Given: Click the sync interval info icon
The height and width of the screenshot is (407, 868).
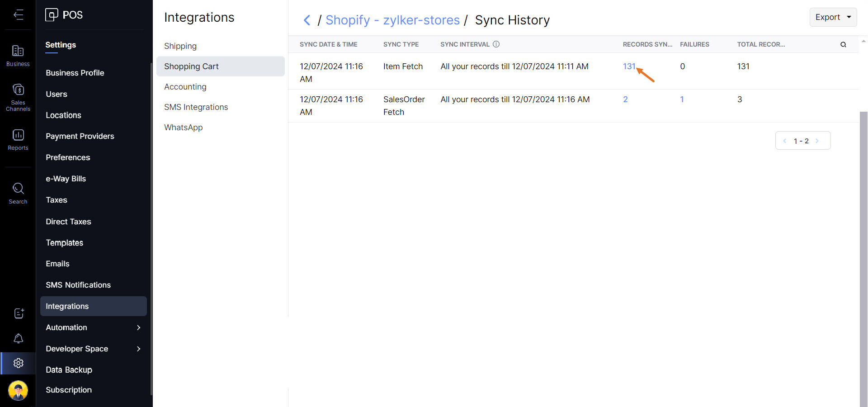Looking at the screenshot, I should coord(496,44).
